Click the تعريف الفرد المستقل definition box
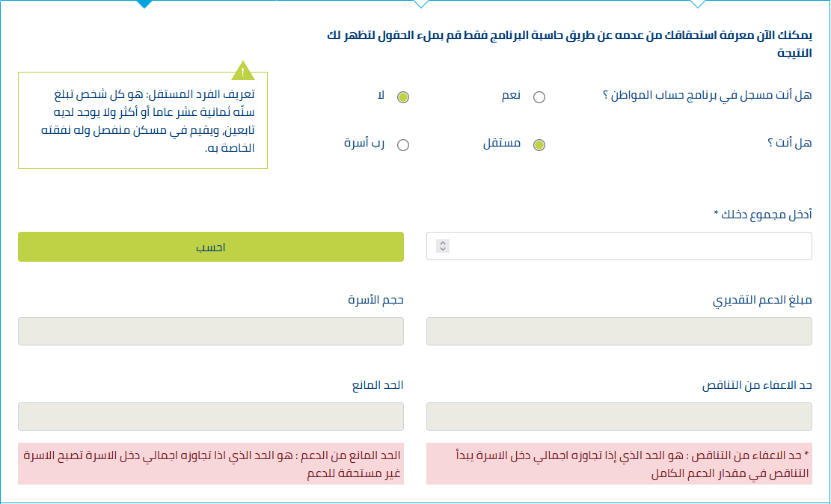This screenshot has width=831, height=504. click(x=143, y=120)
